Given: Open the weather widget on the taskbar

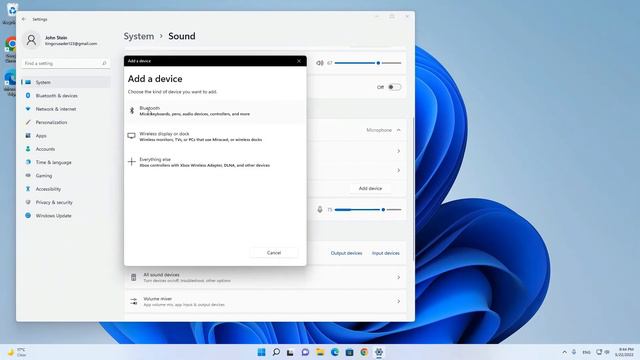Looking at the screenshot, I should 16,352.
